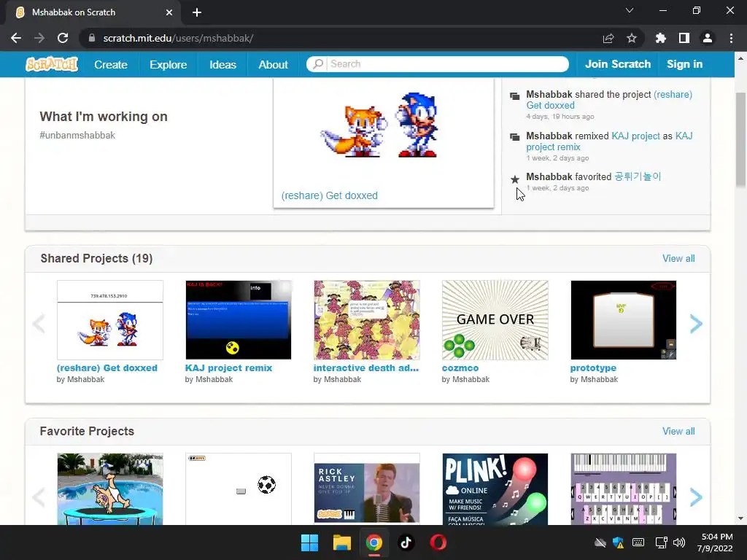Viewport: 747px width, 560px height.
Task: Click Join Scratch
Action: coord(617,64)
